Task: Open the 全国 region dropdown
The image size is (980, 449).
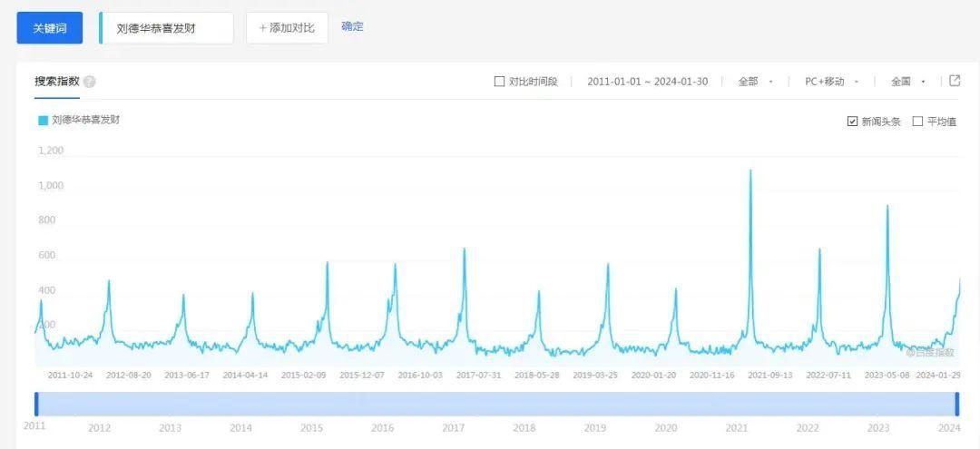Action: [907, 82]
